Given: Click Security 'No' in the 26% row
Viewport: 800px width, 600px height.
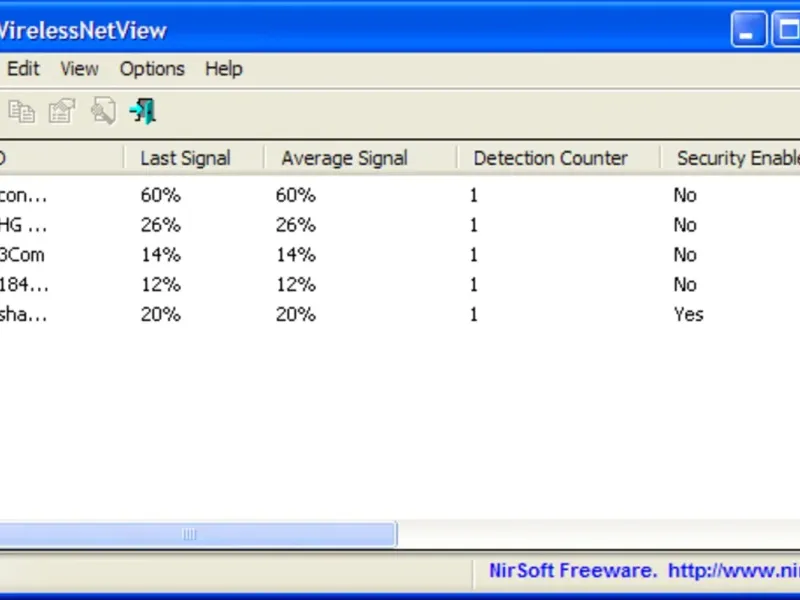Looking at the screenshot, I should point(685,224).
